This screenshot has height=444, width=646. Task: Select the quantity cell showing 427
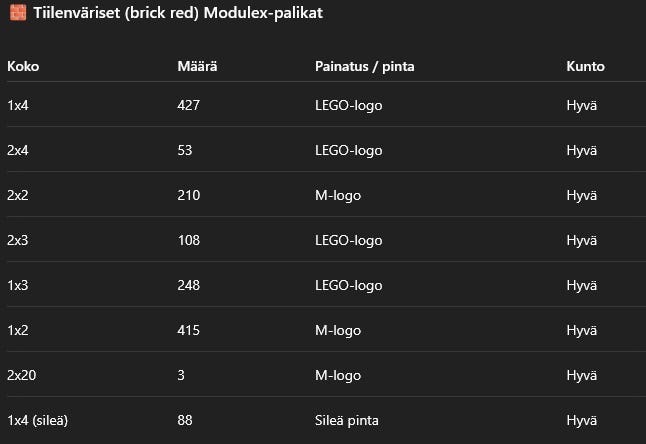pos(189,105)
